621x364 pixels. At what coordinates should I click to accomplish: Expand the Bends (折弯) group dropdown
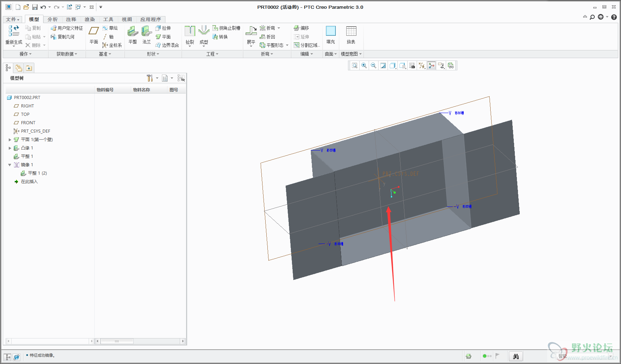click(x=267, y=54)
